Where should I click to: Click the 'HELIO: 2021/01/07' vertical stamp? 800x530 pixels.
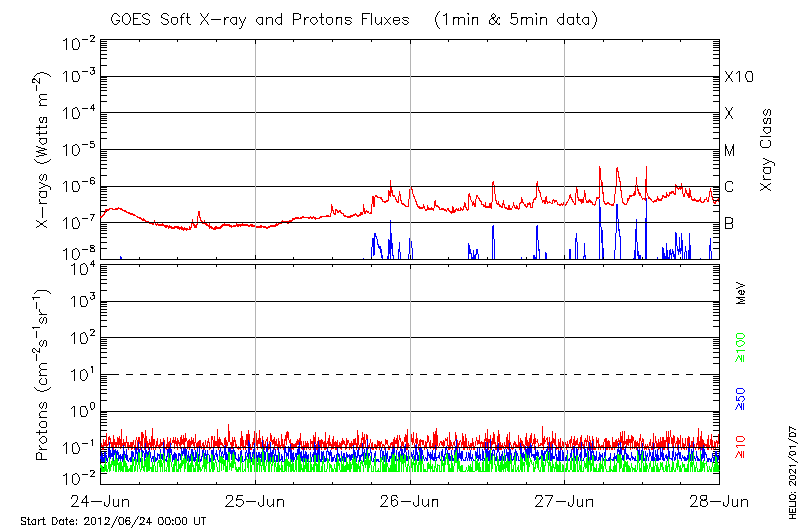point(791,478)
